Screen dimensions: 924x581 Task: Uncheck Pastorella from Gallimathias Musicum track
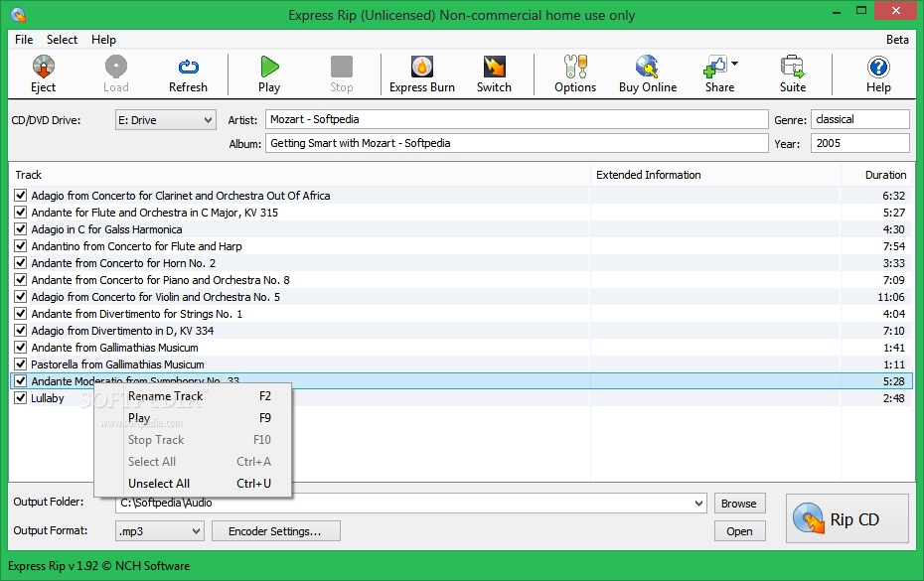pyautogui.click(x=21, y=364)
